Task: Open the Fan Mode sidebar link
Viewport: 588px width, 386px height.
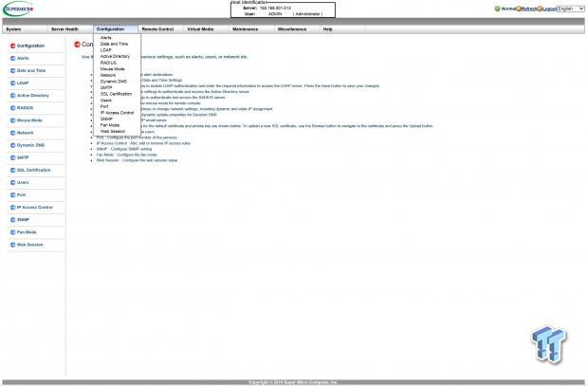Action: (x=27, y=232)
